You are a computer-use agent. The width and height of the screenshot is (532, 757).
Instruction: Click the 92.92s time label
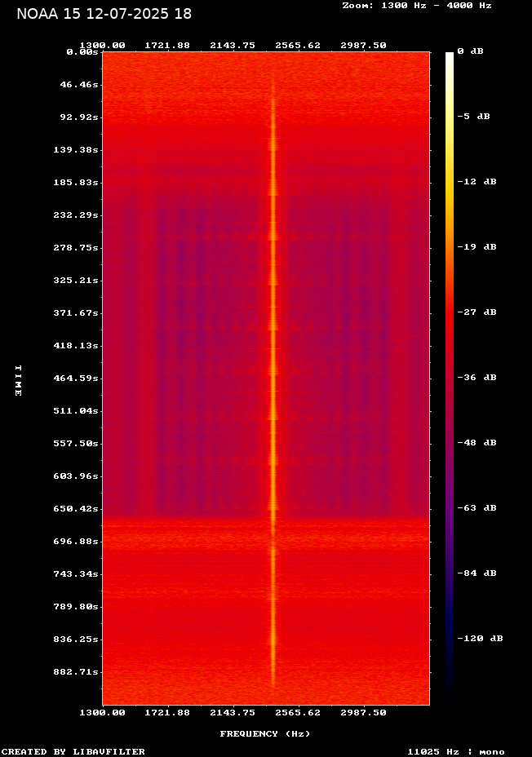click(78, 117)
